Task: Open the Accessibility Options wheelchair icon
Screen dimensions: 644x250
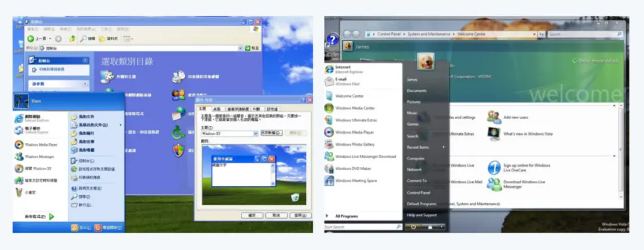Action: [x=179, y=132]
